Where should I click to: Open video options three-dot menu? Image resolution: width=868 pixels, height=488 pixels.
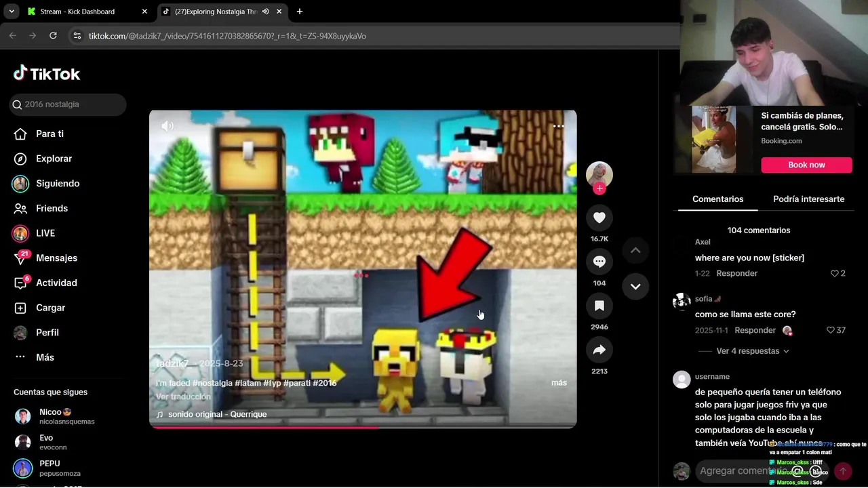pos(558,126)
